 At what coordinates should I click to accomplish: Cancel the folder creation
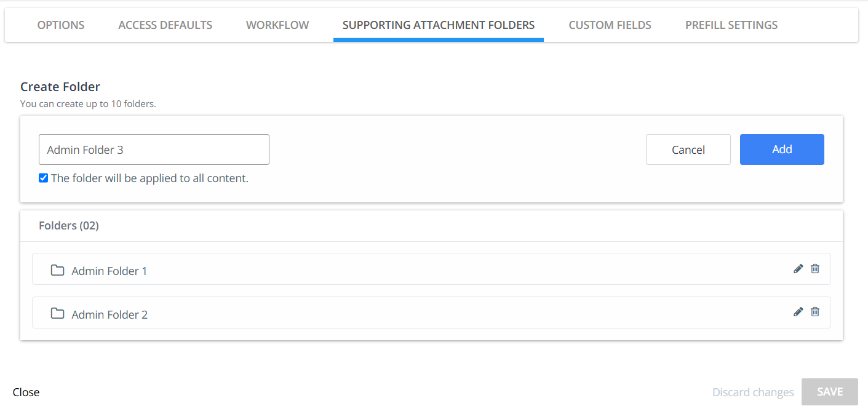coord(688,149)
